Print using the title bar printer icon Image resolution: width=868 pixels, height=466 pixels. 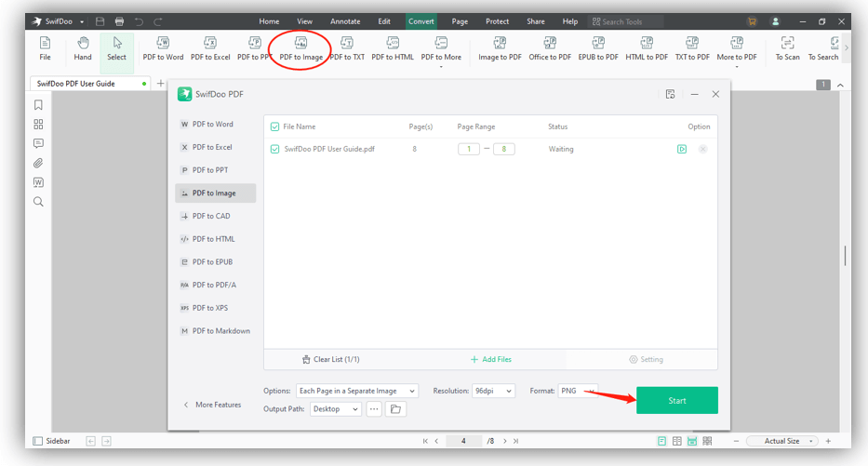tap(119, 21)
